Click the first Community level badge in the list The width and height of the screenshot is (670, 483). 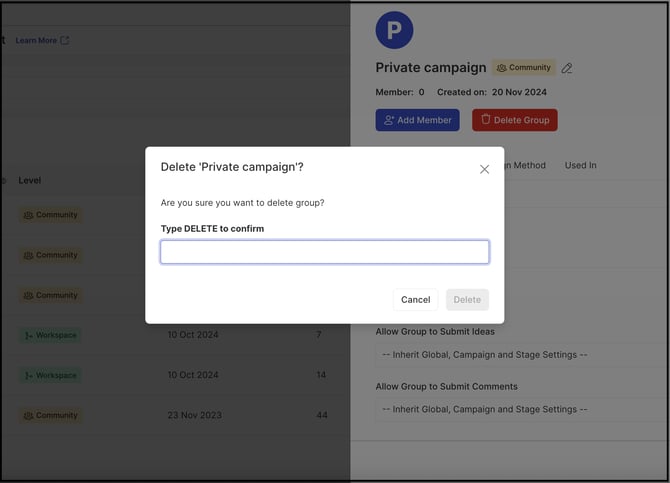[51, 215]
